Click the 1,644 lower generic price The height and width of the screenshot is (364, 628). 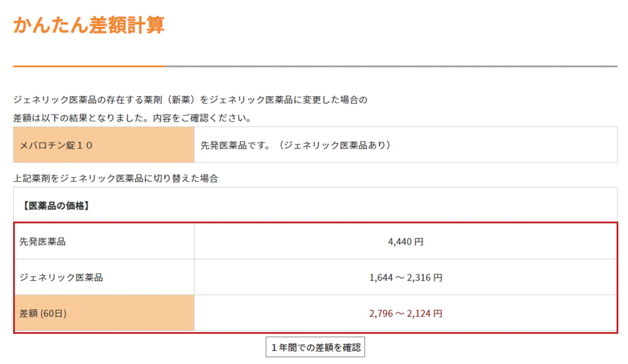pyautogui.click(x=381, y=277)
